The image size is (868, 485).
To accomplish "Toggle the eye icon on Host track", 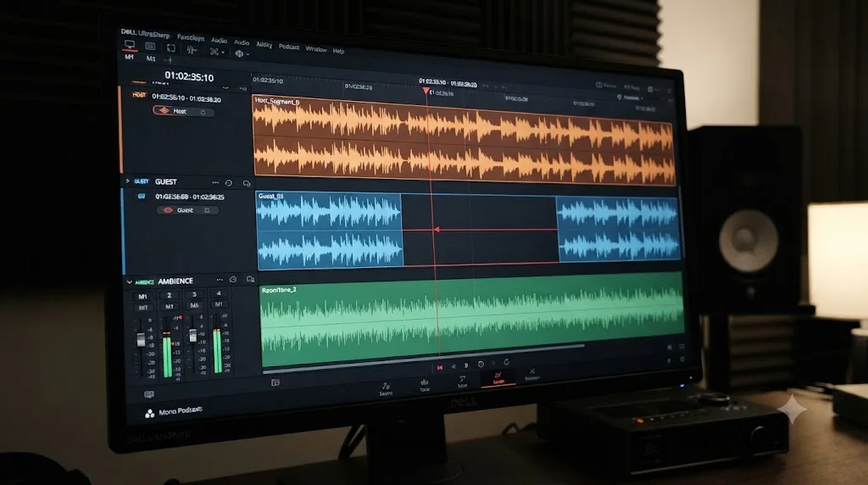I will [164, 111].
